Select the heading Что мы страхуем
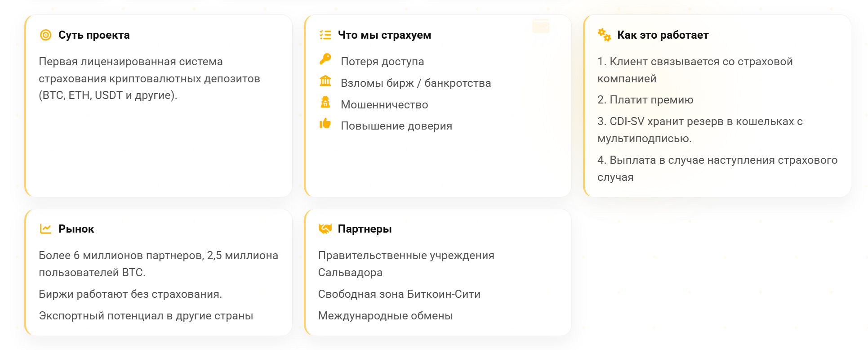The width and height of the screenshot is (868, 350). (384, 35)
